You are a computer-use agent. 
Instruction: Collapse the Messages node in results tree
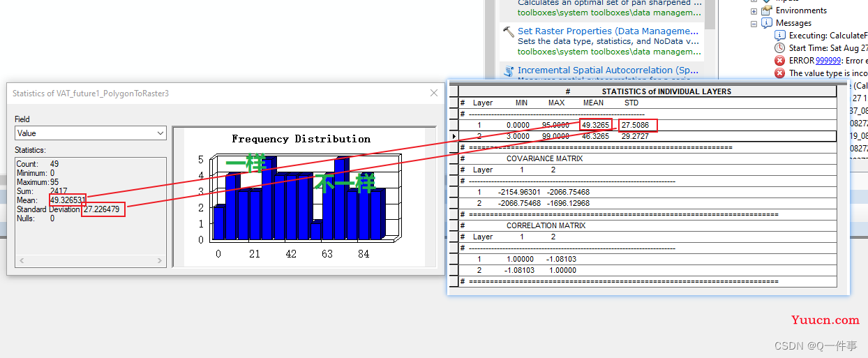[x=754, y=24]
